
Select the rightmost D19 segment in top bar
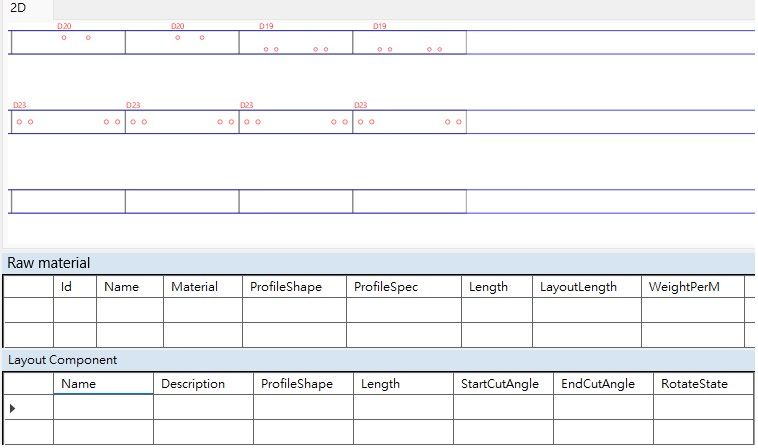tap(409, 42)
